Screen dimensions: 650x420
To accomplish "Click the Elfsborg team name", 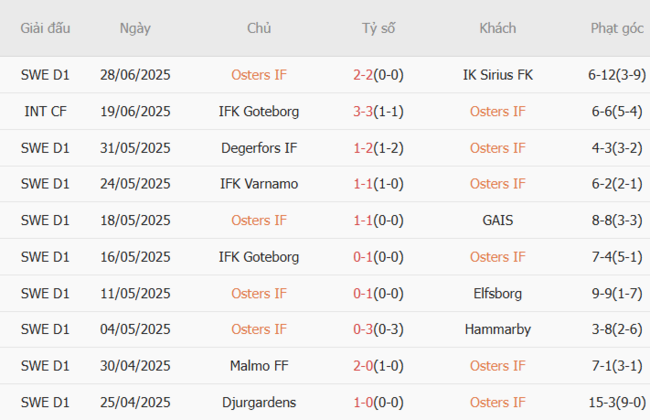I will pyautogui.click(x=497, y=293).
